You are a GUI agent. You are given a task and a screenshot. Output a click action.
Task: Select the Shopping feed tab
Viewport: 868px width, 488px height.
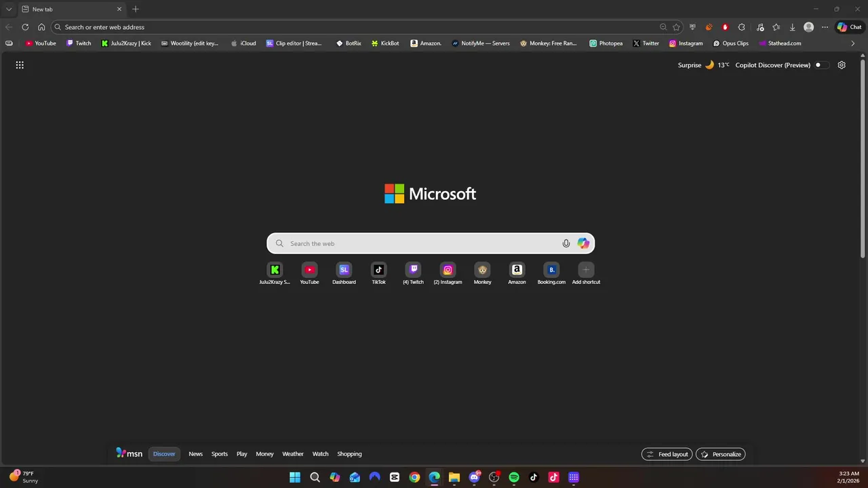tap(349, 454)
